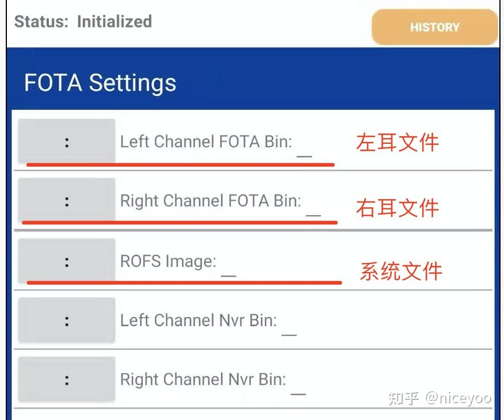This screenshot has width=504, height=420.
Task: Click file picker button for Left Channel Nvr Bin
Action: coord(67,321)
